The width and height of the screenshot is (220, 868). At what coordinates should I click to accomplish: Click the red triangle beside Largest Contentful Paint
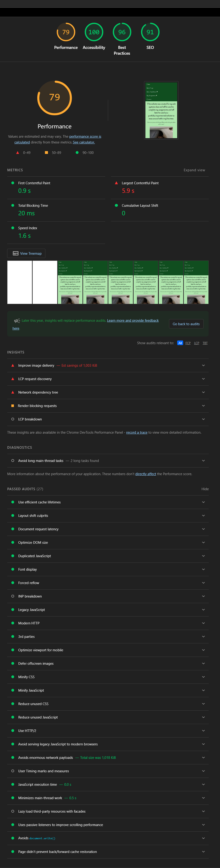click(x=116, y=183)
